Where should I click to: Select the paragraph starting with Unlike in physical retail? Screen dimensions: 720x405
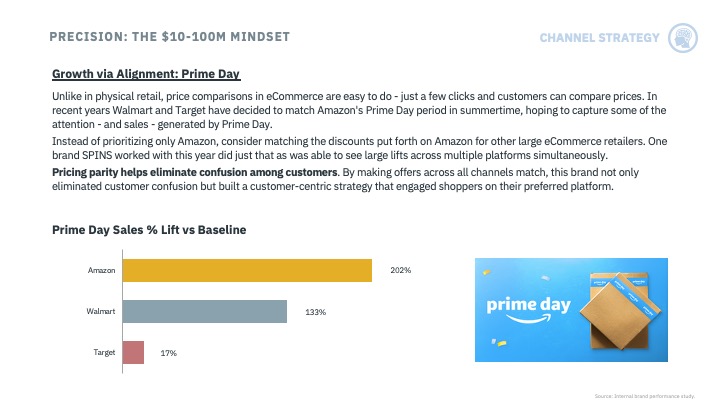click(x=359, y=110)
